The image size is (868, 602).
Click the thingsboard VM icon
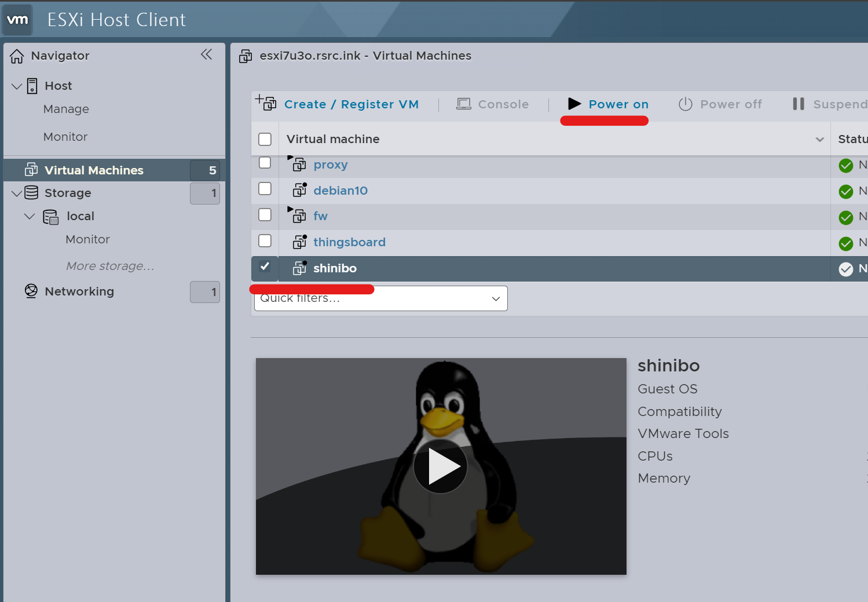[300, 242]
